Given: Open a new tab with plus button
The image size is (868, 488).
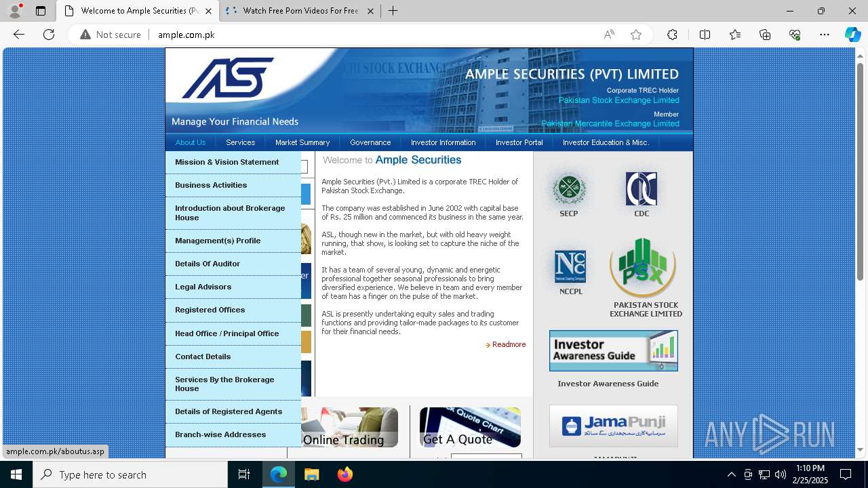Looking at the screenshot, I should pos(393,11).
